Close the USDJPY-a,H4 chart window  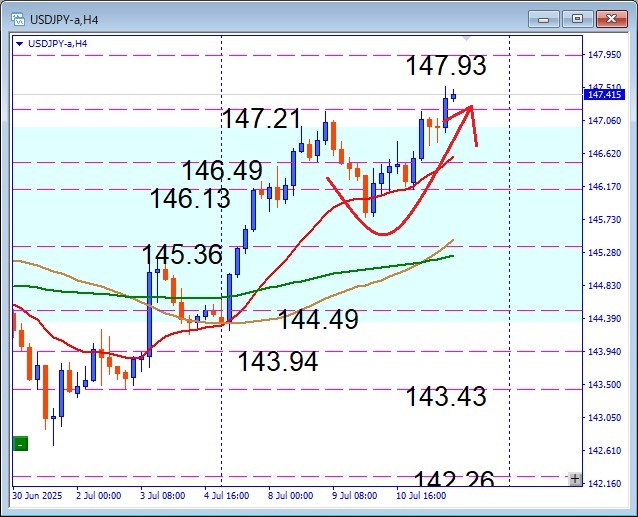pyautogui.click(x=611, y=19)
